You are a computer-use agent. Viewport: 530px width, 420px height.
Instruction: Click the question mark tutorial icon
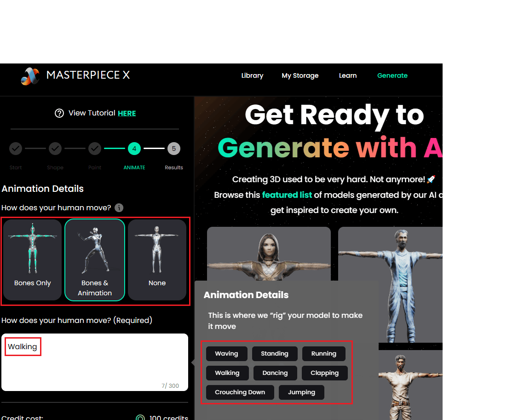(59, 113)
